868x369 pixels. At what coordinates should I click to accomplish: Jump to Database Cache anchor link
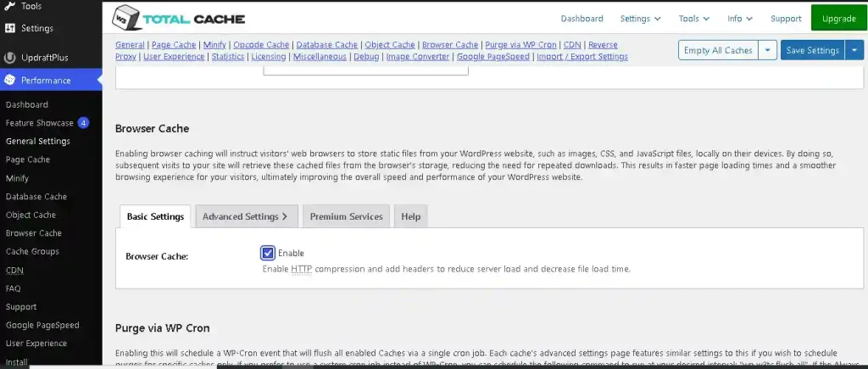pyautogui.click(x=327, y=45)
